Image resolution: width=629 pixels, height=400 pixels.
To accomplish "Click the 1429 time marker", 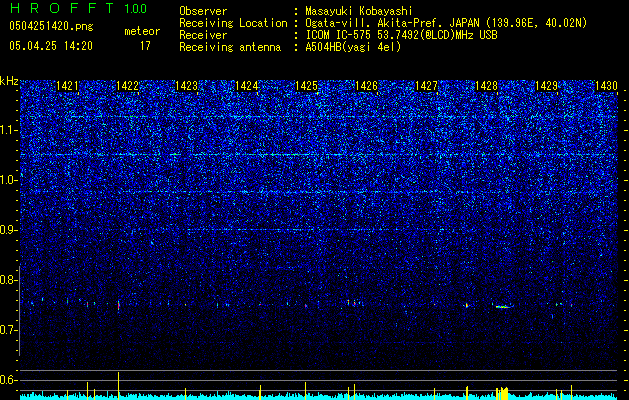I will pos(546,85).
